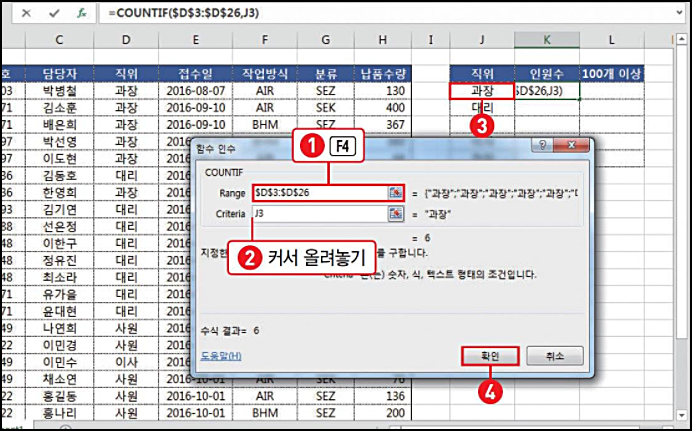The width and height of the screenshot is (692, 431).
Task: Select the cell with name 홍나리
Action: [59, 413]
